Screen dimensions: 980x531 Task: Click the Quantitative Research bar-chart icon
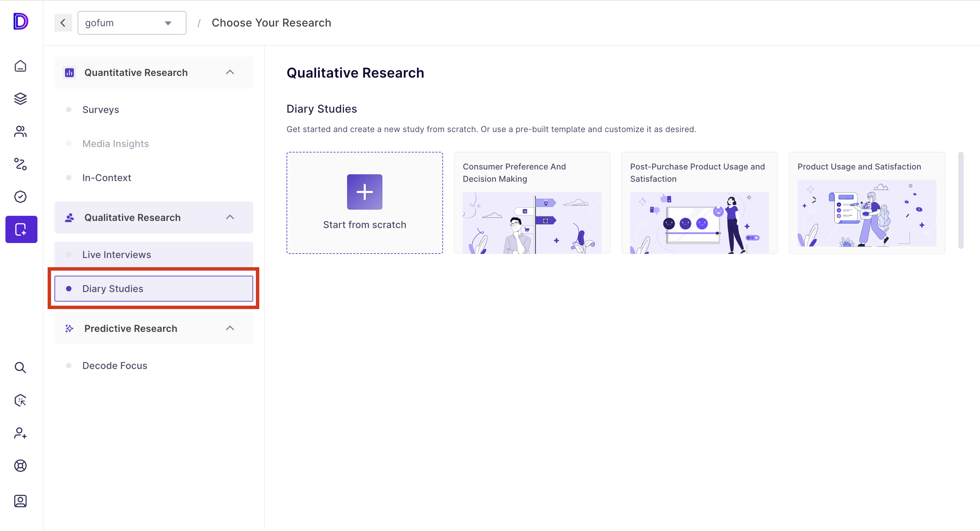click(x=69, y=72)
